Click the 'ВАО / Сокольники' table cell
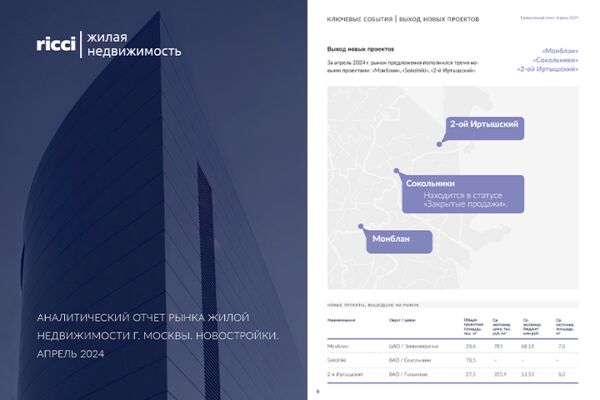The width and height of the screenshot is (600, 400). tap(410, 360)
